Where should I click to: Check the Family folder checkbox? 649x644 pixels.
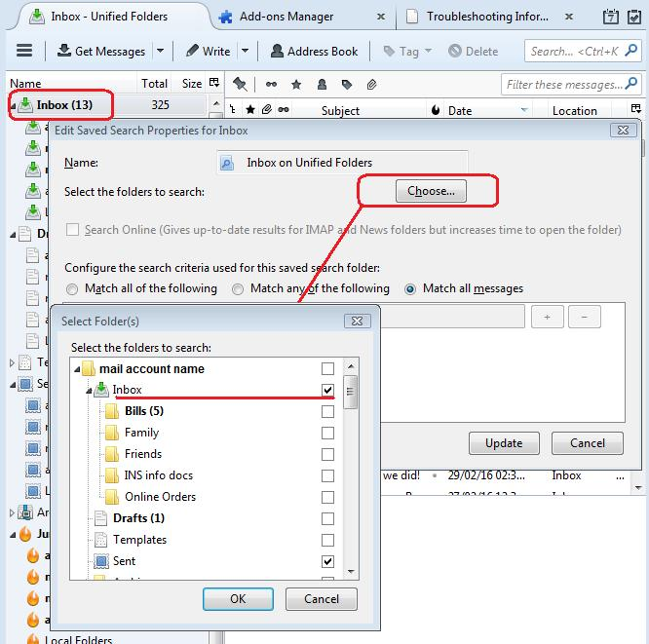click(327, 433)
